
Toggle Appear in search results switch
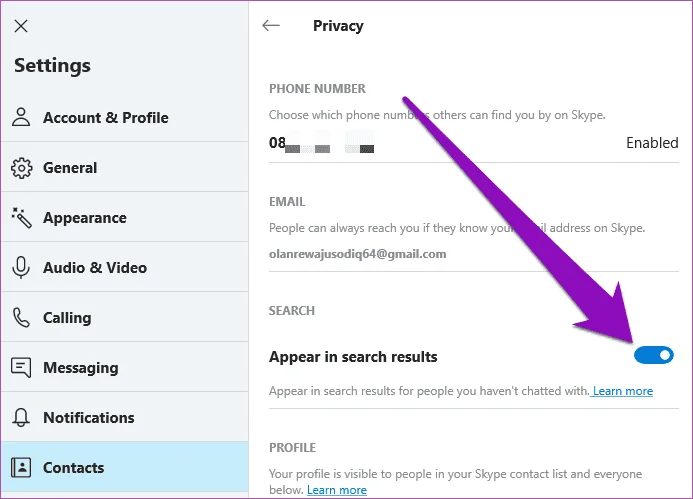[x=654, y=355]
